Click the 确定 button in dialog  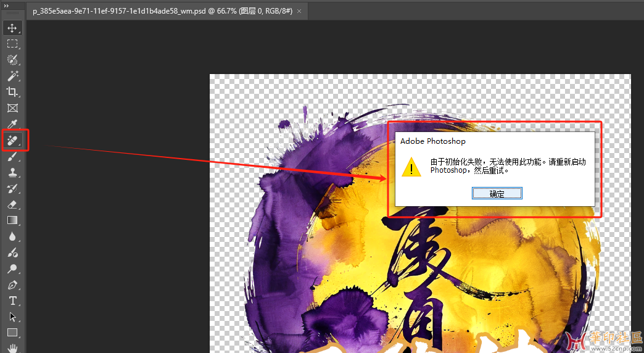[x=497, y=194]
